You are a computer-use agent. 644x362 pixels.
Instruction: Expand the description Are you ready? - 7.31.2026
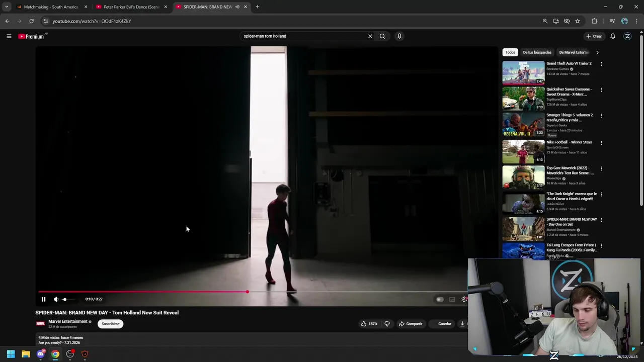point(59,343)
